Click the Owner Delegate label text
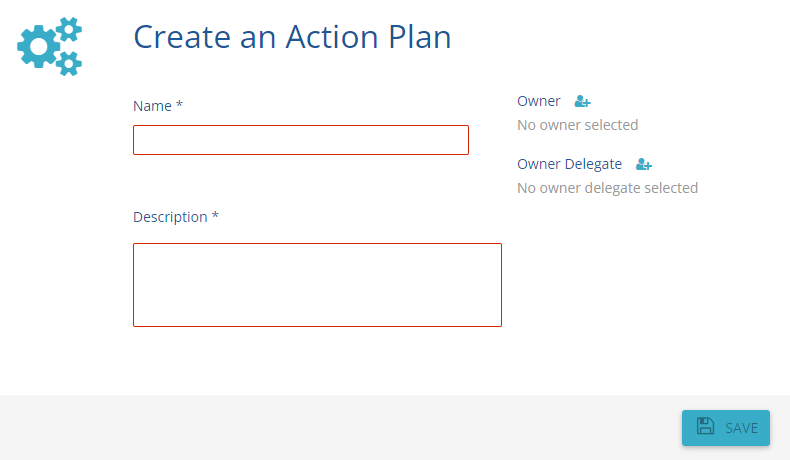 point(569,164)
